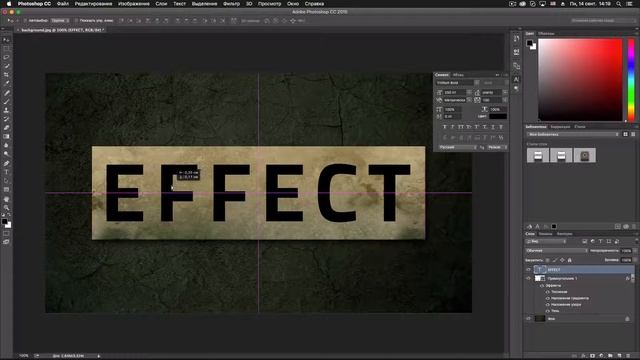Hide the Фон background layer
Image resolution: width=640 pixels, height=360 pixels.
(529, 318)
